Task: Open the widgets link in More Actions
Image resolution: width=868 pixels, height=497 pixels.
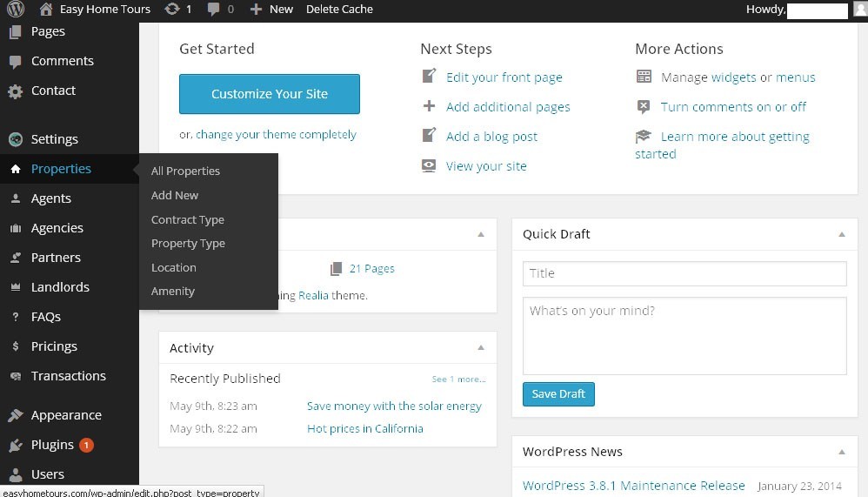Action: [733, 77]
